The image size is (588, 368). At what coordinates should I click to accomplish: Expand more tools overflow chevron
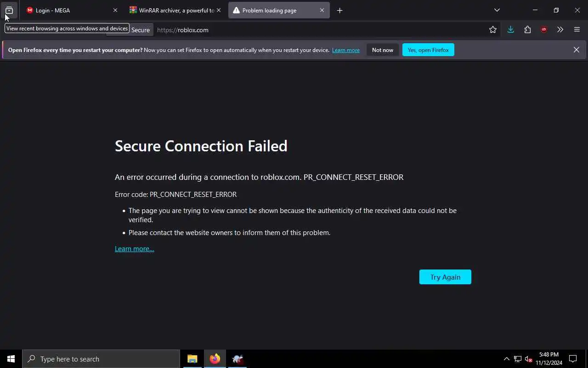[x=560, y=30]
